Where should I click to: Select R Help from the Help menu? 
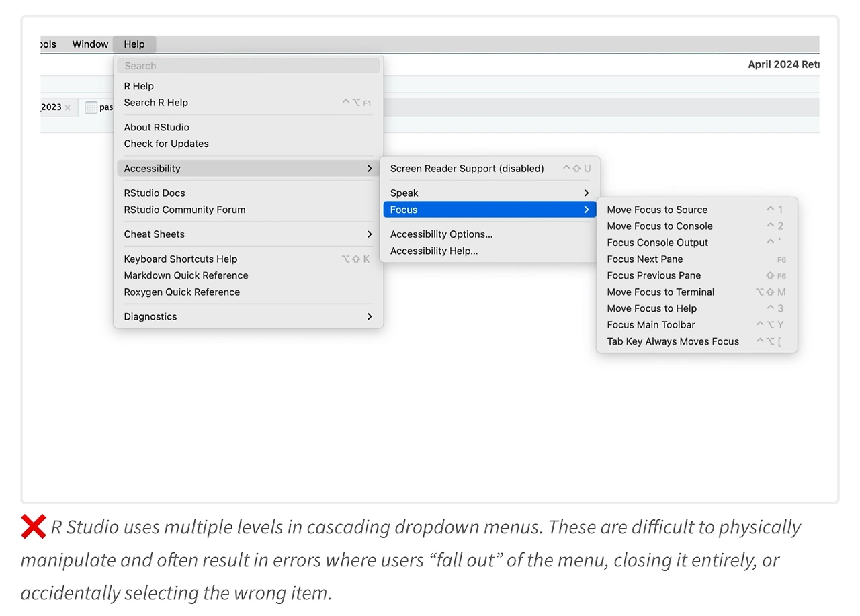pos(249,86)
